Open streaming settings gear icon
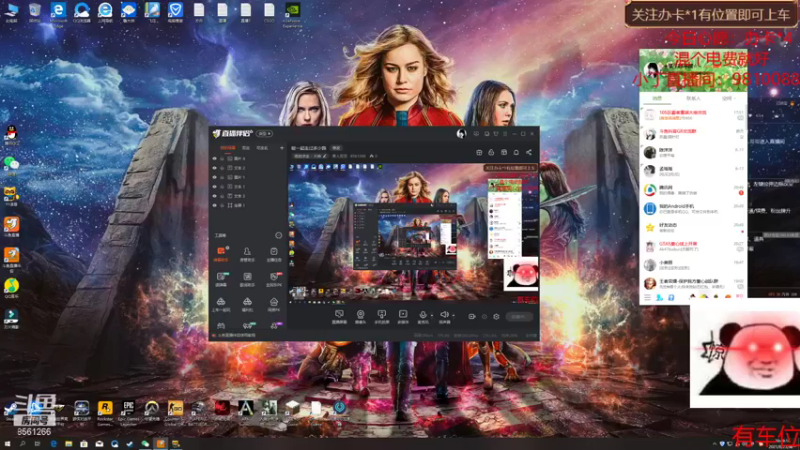The height and width of the screenshot is (450, 800). pyautogui.click(x=496, y=317)
